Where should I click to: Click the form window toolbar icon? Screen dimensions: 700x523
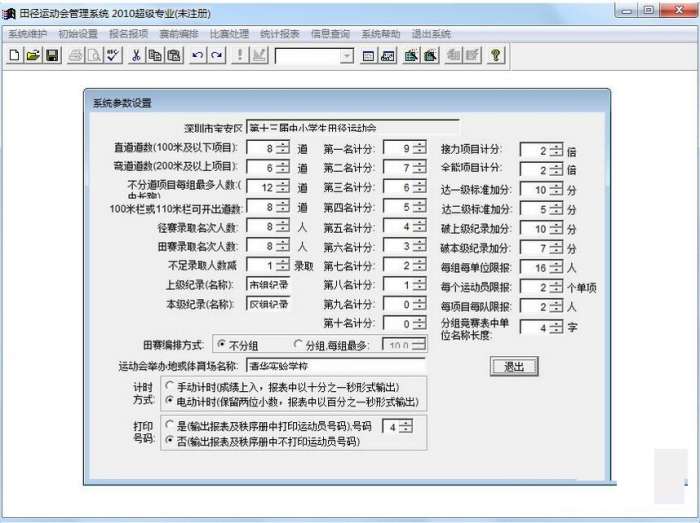click(368, 55)
